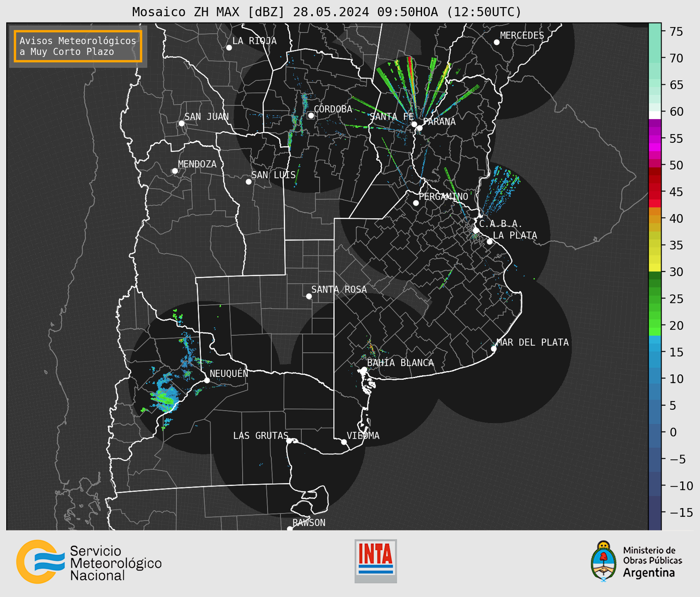Image resolution: width=700 pixels, height=597 pixels.
Task: Click the 60 dBZ white band on colorbar
Action: [x=655, y=115]
